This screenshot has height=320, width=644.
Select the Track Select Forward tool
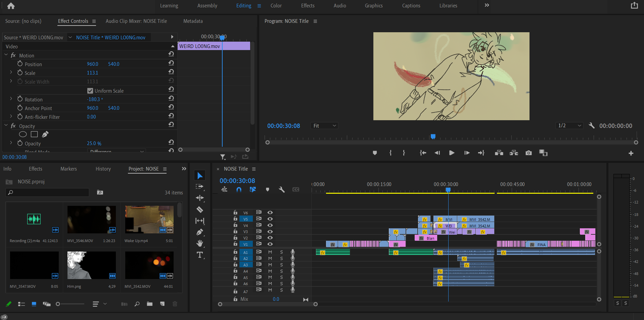point(200,187)
